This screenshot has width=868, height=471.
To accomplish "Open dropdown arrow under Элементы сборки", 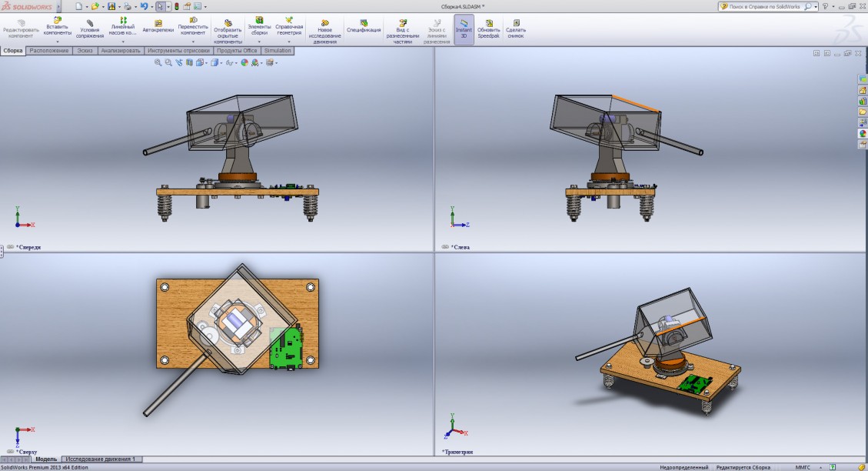I will pos(259,42).
